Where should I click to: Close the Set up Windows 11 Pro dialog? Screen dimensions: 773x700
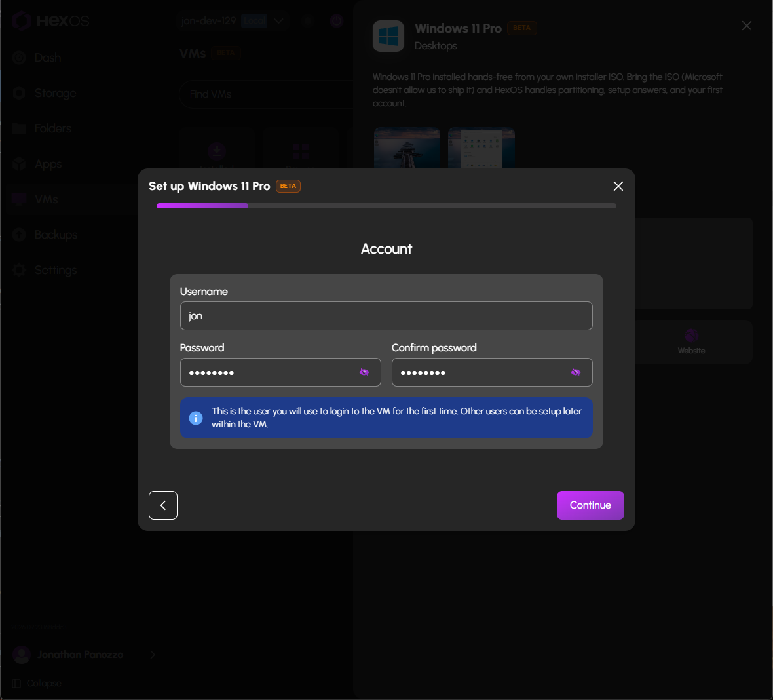pos(618,186)
